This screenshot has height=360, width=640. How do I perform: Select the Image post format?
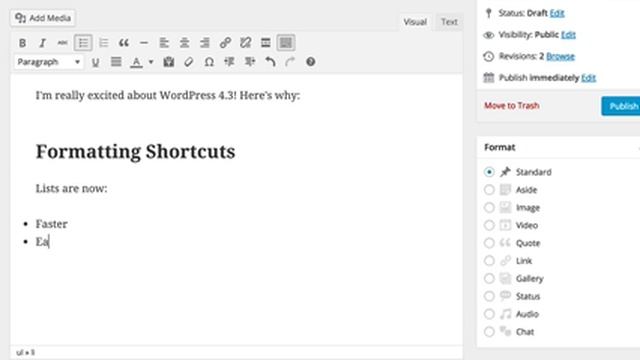(x=489, y=207)
